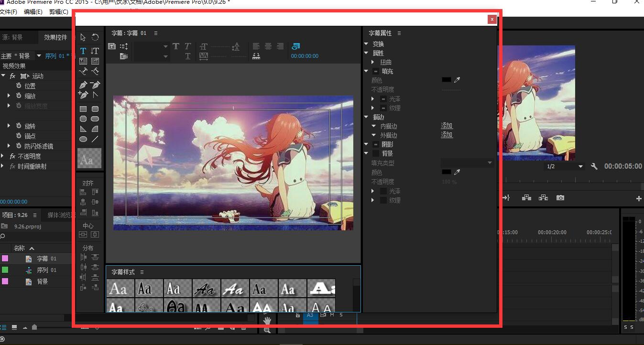644x345 pixels.
Task: Open the Roll/Crawl Options icon
Action: (124, 46)
